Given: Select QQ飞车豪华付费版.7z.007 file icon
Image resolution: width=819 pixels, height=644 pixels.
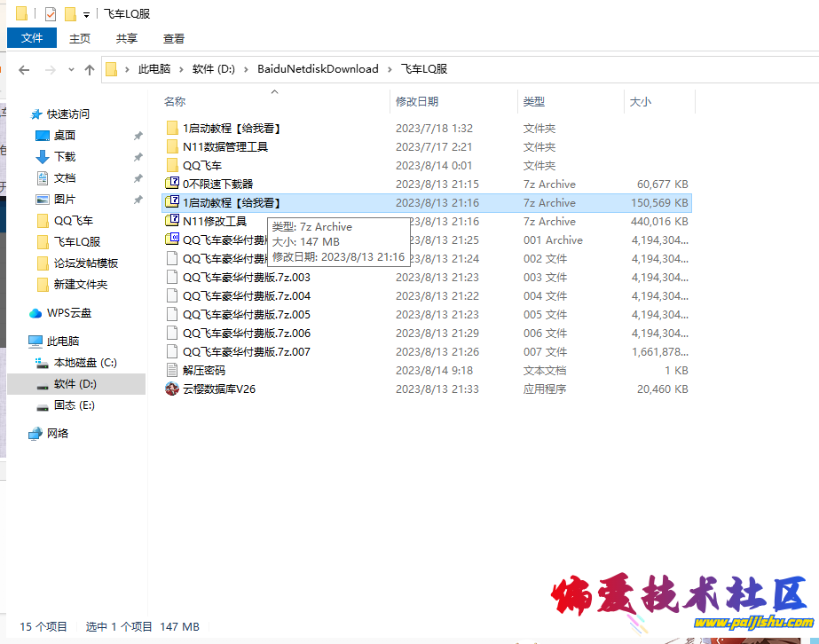Looking at the screenshot, I should click(172, 351).
